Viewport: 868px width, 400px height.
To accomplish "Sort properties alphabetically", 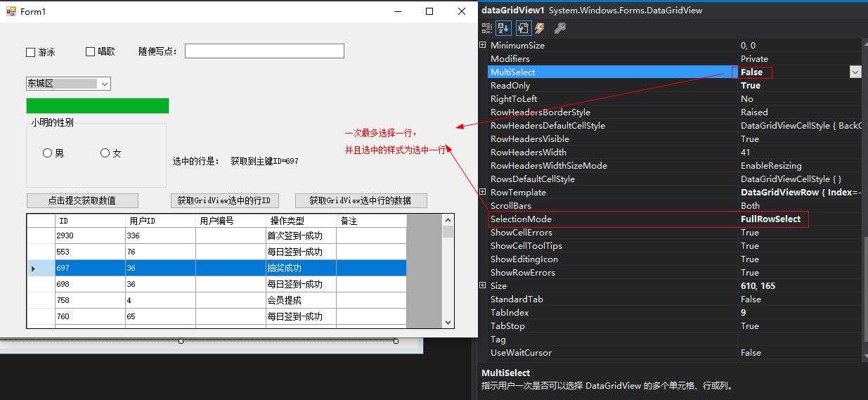I will click(504, 28).
